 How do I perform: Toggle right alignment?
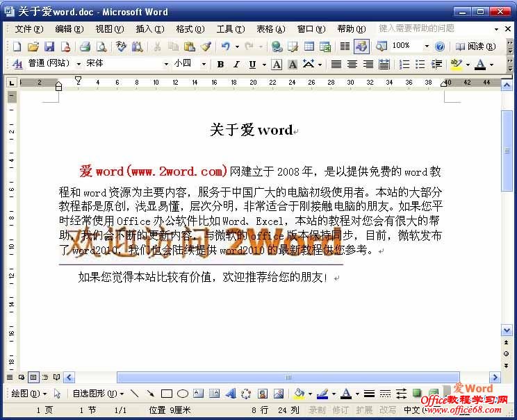pyautogui.click(x=368, y=65)
